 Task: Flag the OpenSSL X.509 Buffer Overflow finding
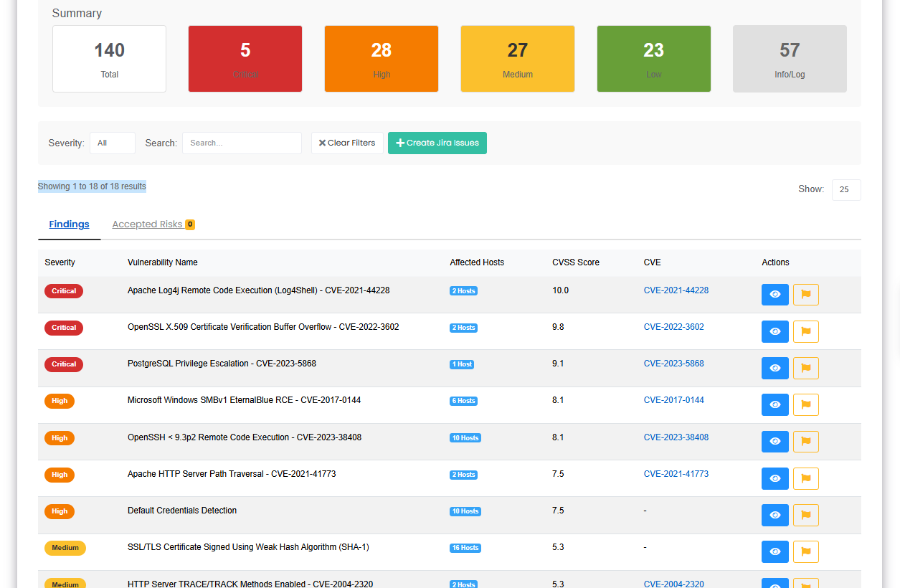coord(805,331)
